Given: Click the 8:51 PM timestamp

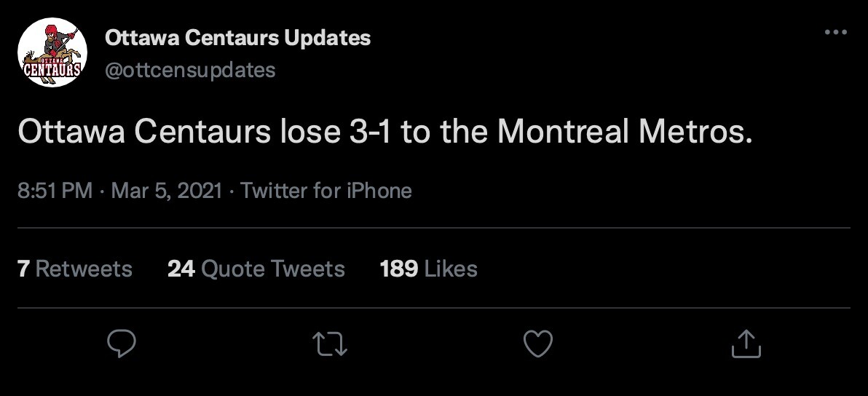Looking at the screenshot, I should click(x=55, y=191).
